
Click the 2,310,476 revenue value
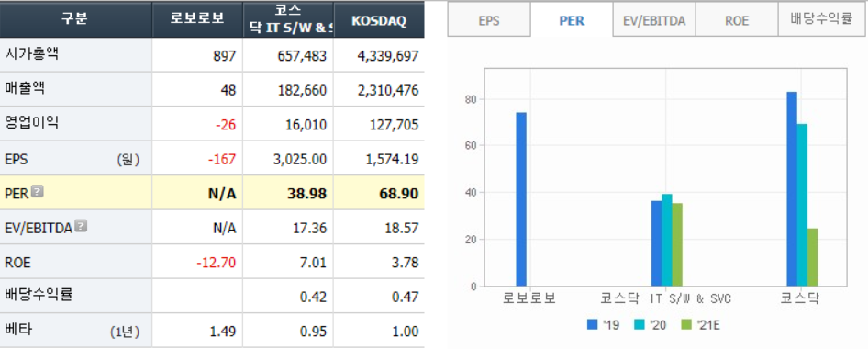point(387,90)
